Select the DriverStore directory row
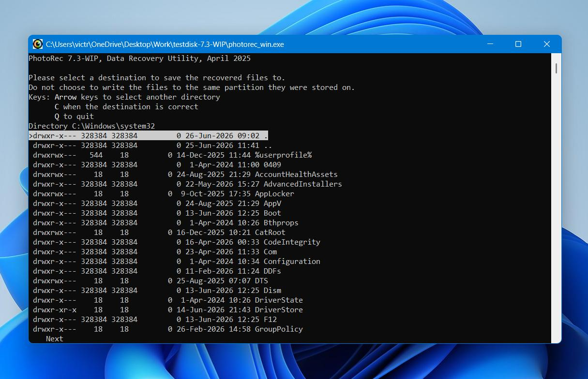The height and width of the screenshot is (379, 588). point(168,310)
